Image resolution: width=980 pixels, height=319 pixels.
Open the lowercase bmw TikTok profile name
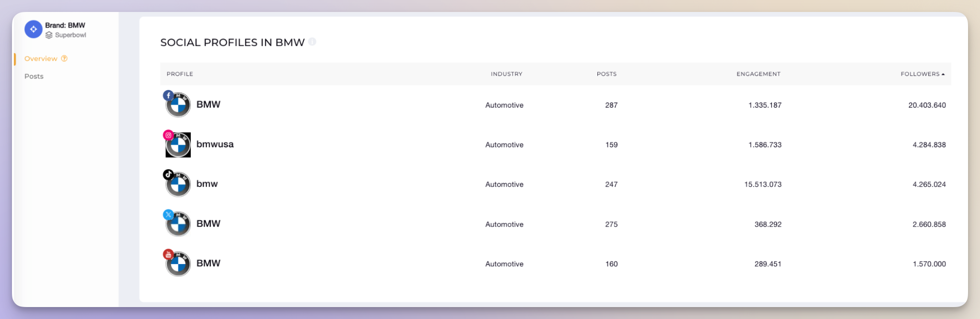click(207, 184)
